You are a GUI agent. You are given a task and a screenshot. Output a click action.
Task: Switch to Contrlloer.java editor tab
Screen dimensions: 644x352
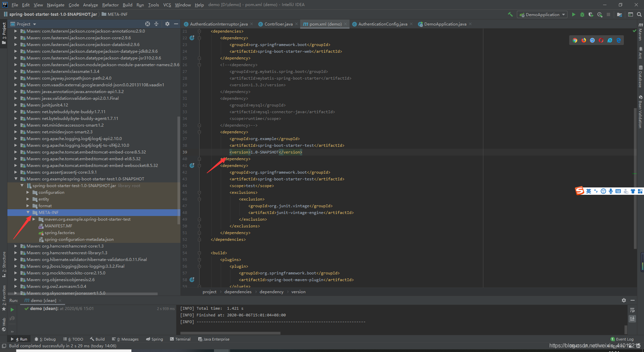click(278, 24)
